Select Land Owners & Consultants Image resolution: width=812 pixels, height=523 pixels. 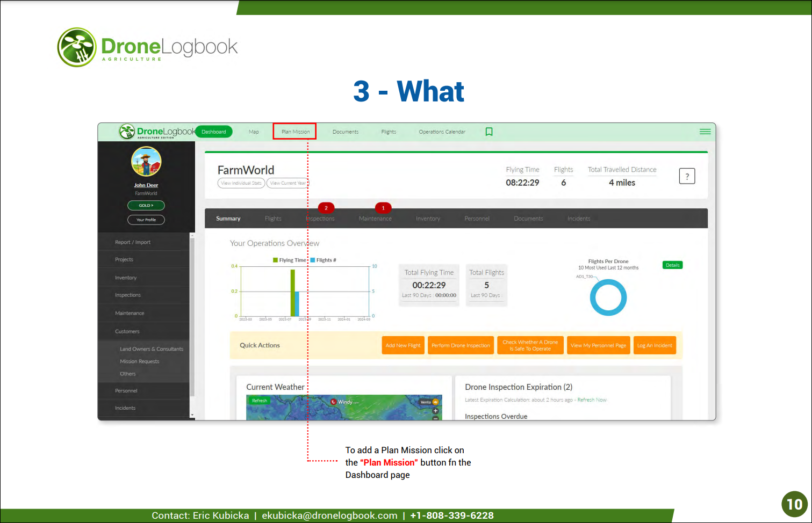tap(152, 349)
